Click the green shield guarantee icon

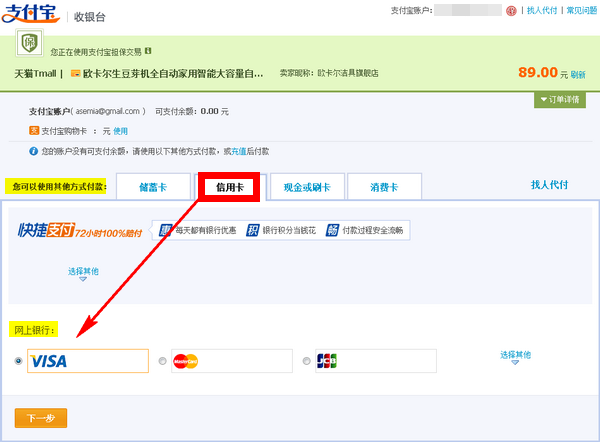click(29, 43)
